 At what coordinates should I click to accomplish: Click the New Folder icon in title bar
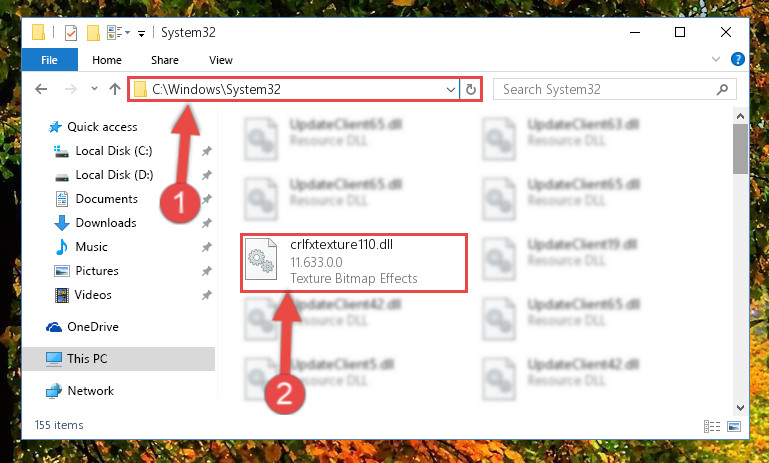pos(93,33)
